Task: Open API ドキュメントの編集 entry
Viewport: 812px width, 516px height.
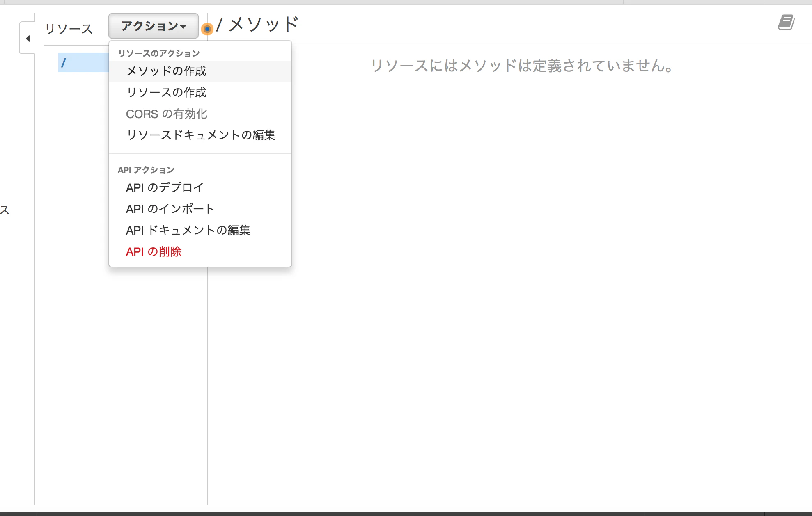Action: pyautogui.click(x=200, y=231)
